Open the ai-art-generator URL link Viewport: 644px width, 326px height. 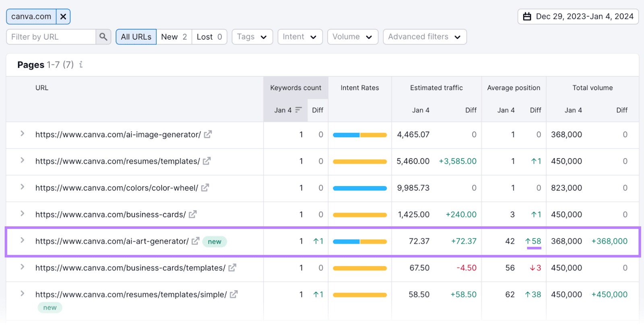coord(112,241)
